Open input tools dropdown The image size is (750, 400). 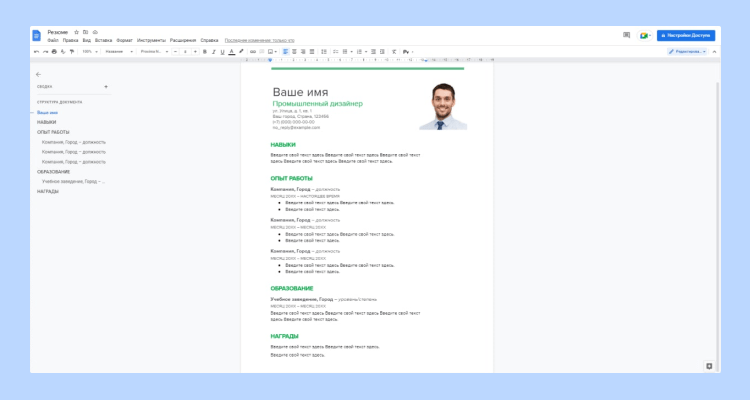pos(408,52)
